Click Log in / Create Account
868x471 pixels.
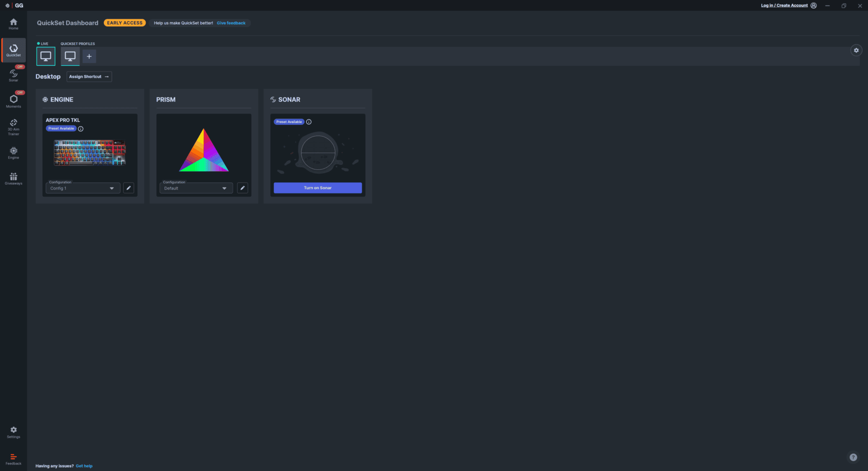coord(784,5)
